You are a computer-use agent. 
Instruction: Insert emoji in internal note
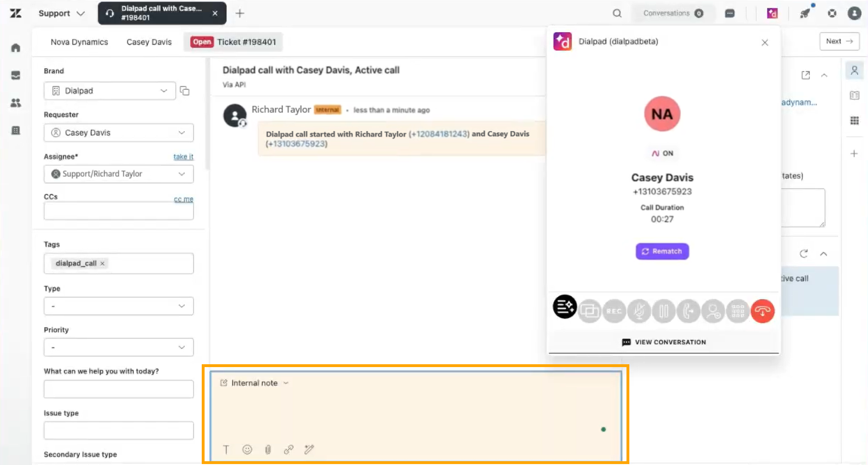[247, 449]
